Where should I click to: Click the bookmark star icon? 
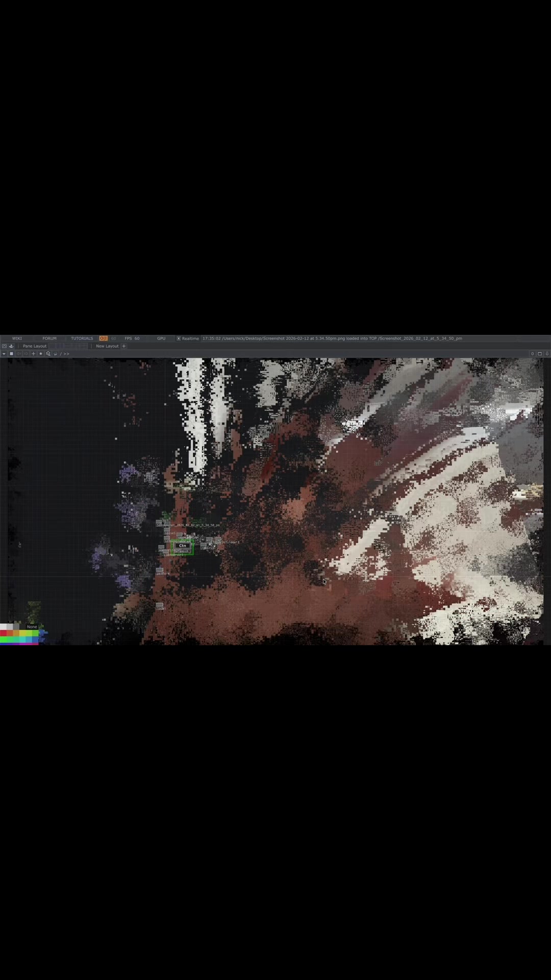[x=41, y=354]
